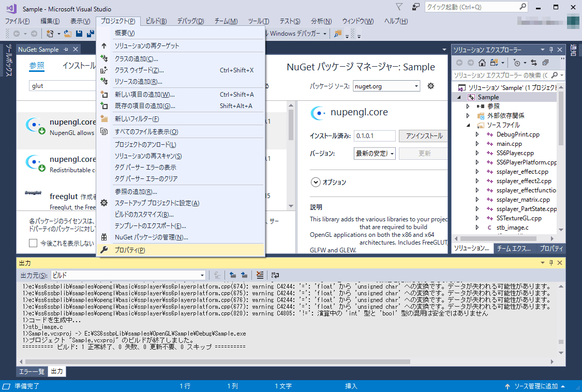This screenshot has height=392, width=582.
Task: Select stb_image.c in Solution Explorer
Action: [x=512, y=228]
